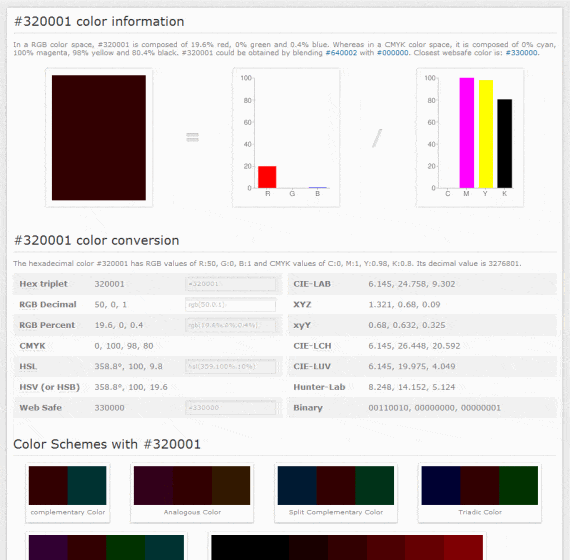Image resolution: width=570 pixels, height=560 pixels.
Task: Click the Binary value 00110010, 00000000, 00000001
Action: pyautogui.click(x=434, y=408)
